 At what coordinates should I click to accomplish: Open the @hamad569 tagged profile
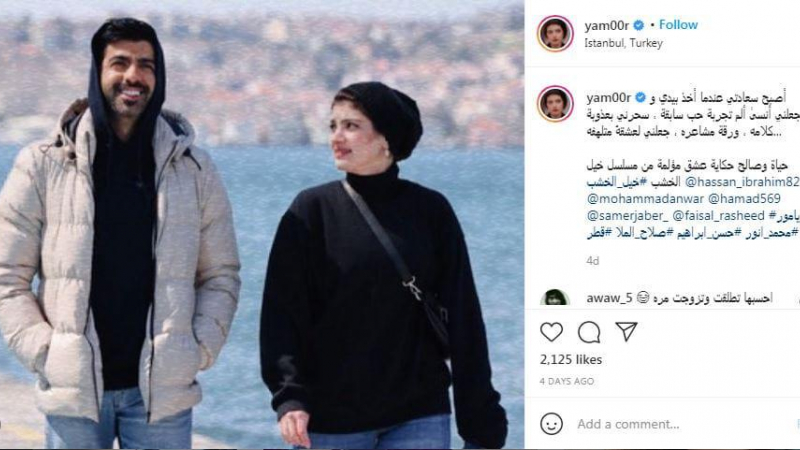744,198
